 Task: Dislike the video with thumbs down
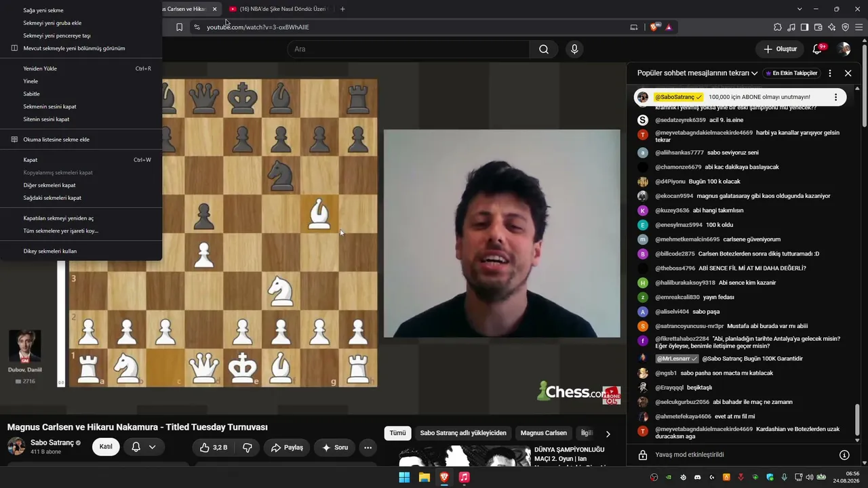tap(248, 447)
